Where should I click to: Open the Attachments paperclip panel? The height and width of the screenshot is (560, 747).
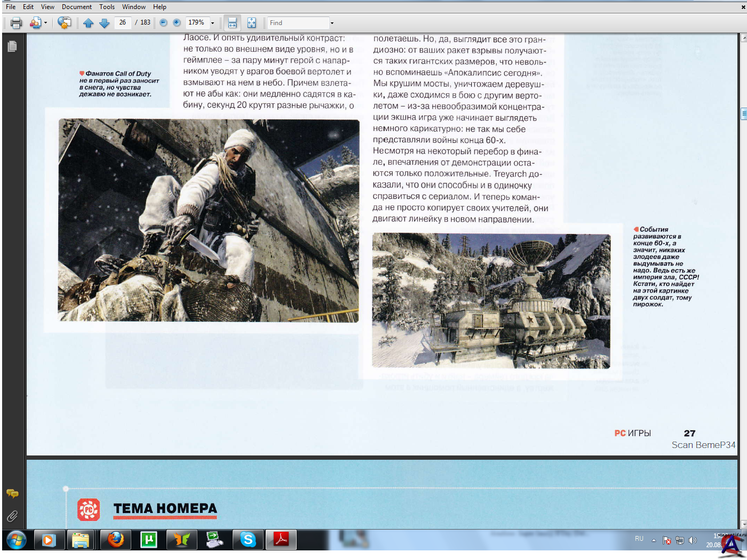pos(12,516)
